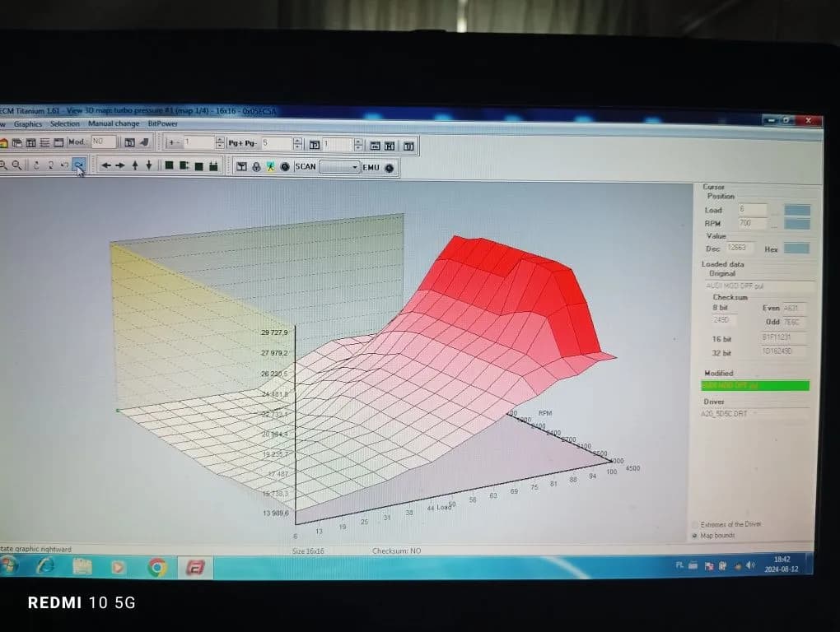
Task: Open the Graphics menu
Action: 27,124
